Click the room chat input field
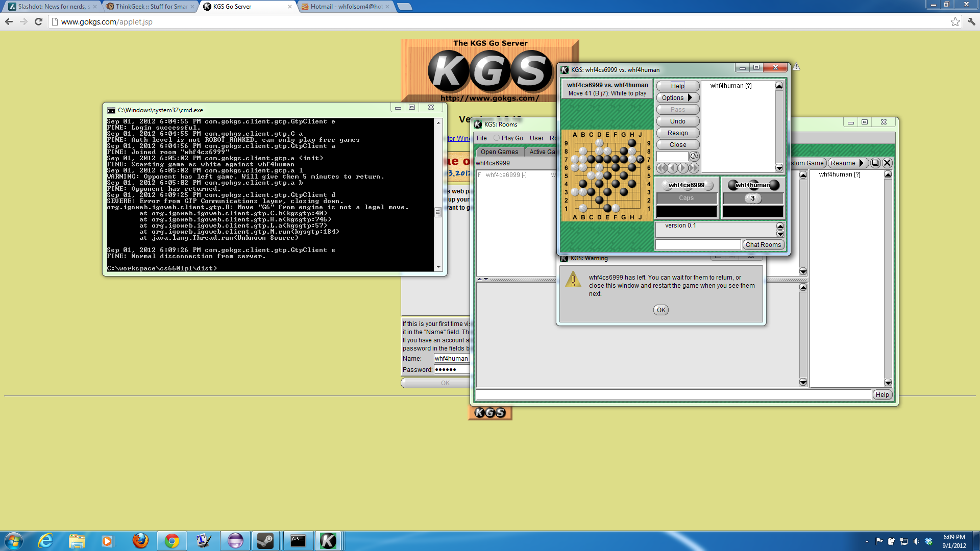Image resolution: width=980 pixels, height=551 pixels. [x=673, y=395]
